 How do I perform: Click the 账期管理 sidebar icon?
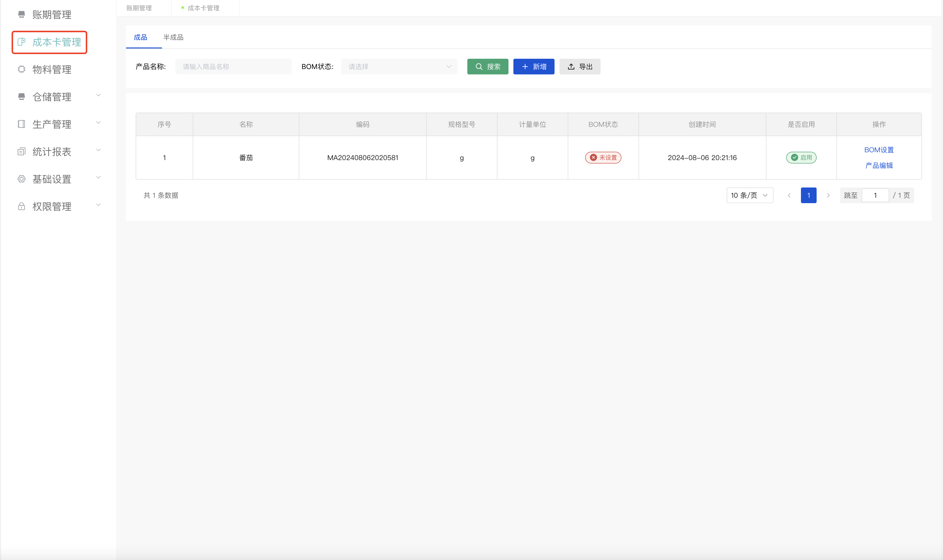coord(22,14)
